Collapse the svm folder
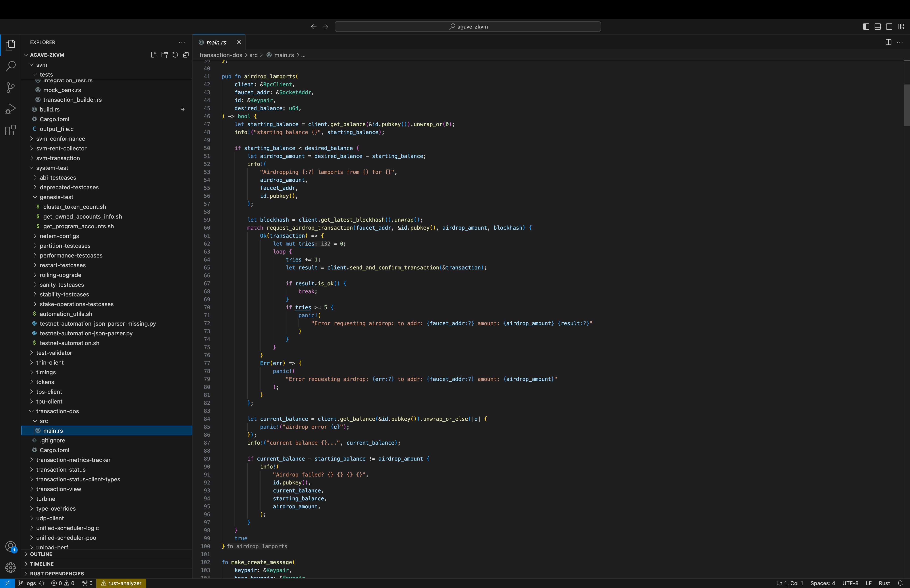This screenshot has width=910, height=588. click(106, 65)
